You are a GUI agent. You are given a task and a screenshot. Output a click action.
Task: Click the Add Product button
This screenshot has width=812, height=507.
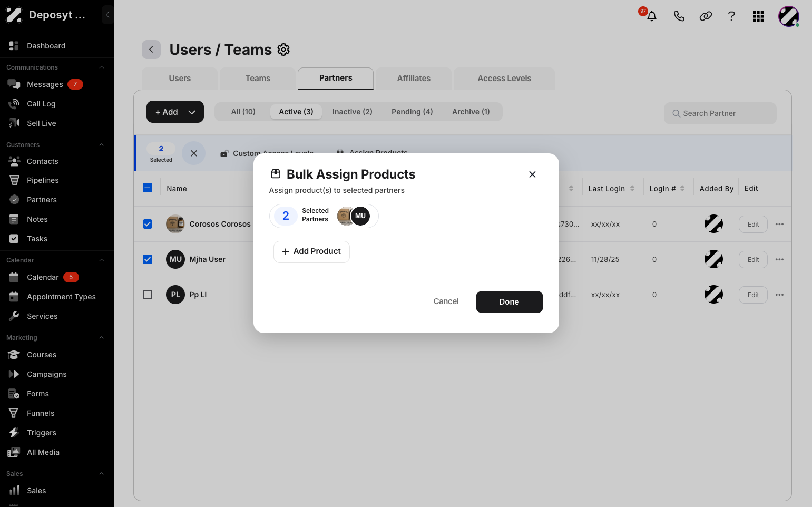point(311,251)
